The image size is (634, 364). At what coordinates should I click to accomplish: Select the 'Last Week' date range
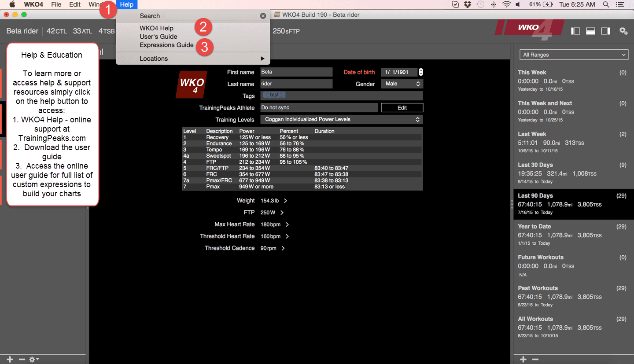(574, 143)
